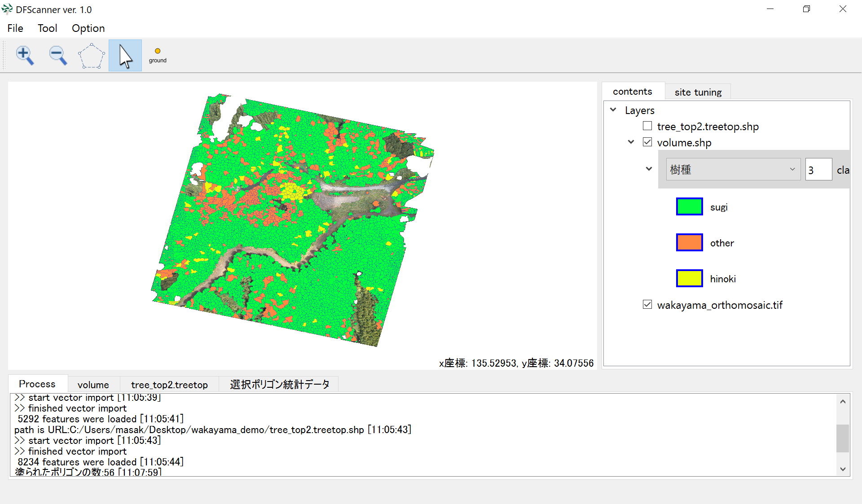The height and width of the screenshot is (504, 862).
Task: Open the 樹種 attribute dropdown
Action: pos(733,170)
